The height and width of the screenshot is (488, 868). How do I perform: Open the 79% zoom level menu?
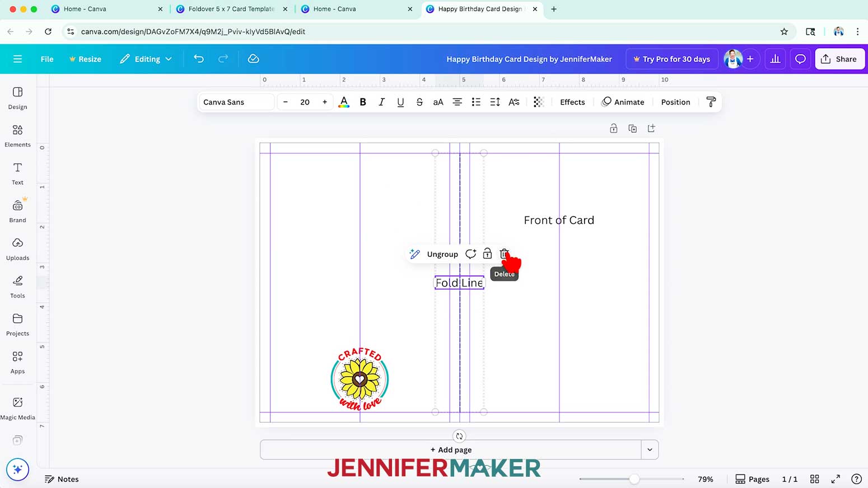click(x=705, y=479)
